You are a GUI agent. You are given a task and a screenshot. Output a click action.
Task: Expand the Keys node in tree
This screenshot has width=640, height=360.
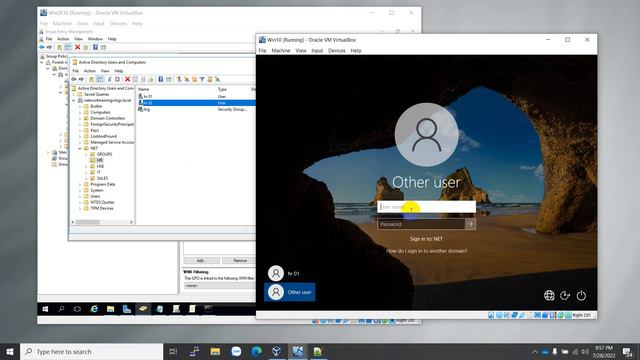pos(80,130)
